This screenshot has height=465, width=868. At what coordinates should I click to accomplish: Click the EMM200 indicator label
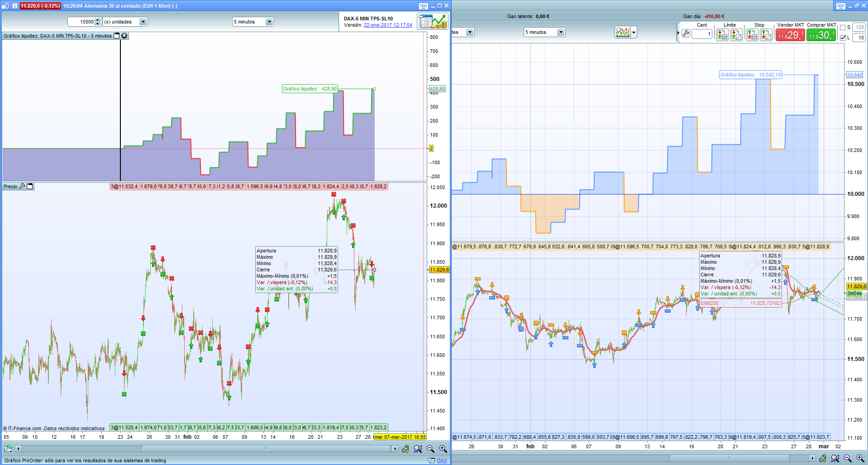pos(740,303)
